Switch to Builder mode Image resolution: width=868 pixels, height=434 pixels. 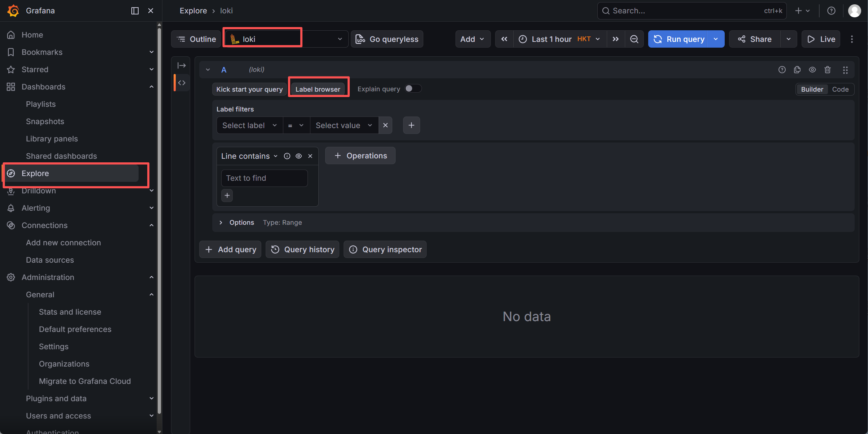[x=812, y=89]
